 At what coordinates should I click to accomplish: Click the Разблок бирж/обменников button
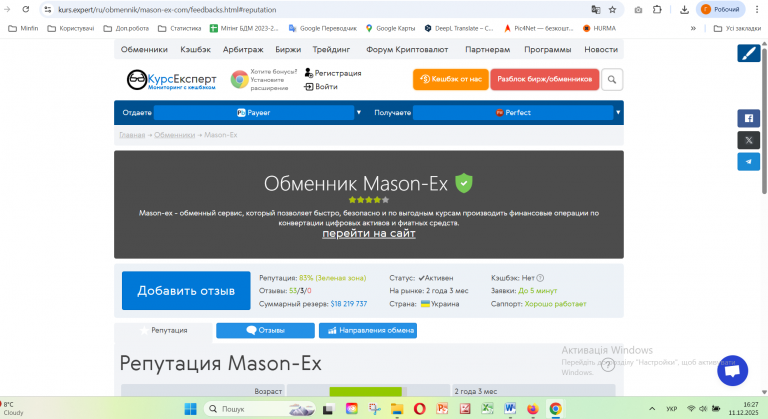pyautogui.click(x=545, y=79)
